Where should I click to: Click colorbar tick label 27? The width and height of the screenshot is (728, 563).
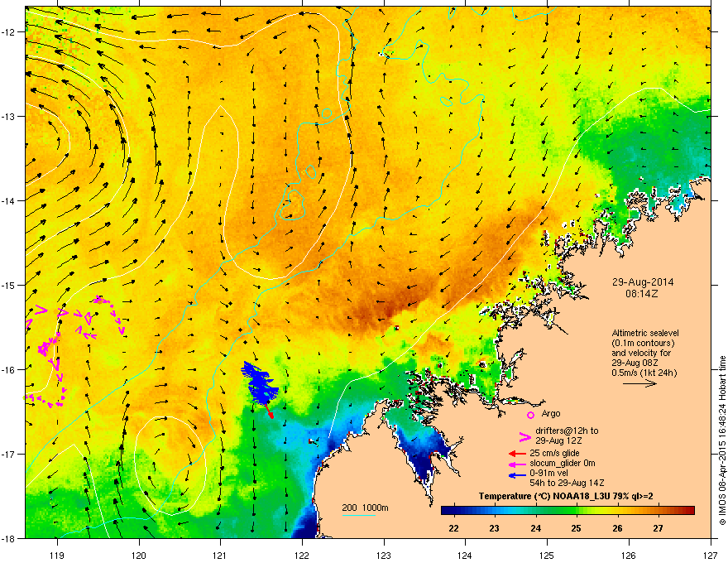[658, 528]
